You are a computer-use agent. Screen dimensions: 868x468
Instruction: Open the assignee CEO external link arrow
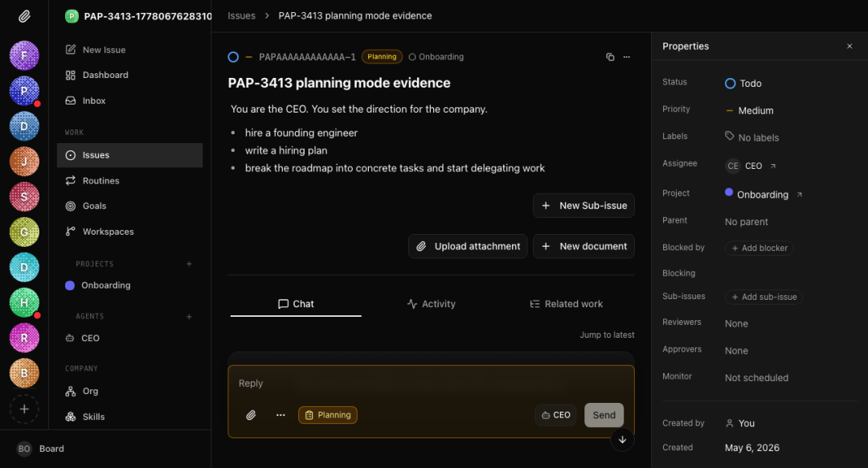pyautogui.click(x=773, y=166)
